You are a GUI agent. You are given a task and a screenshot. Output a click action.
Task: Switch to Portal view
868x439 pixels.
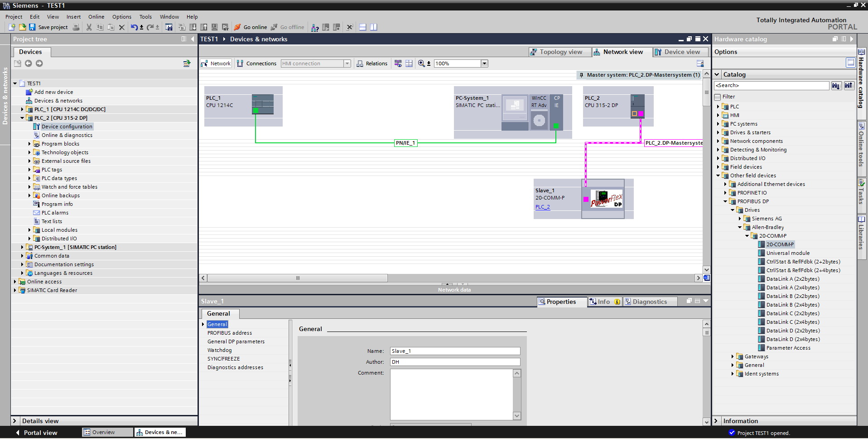point(37,433)
